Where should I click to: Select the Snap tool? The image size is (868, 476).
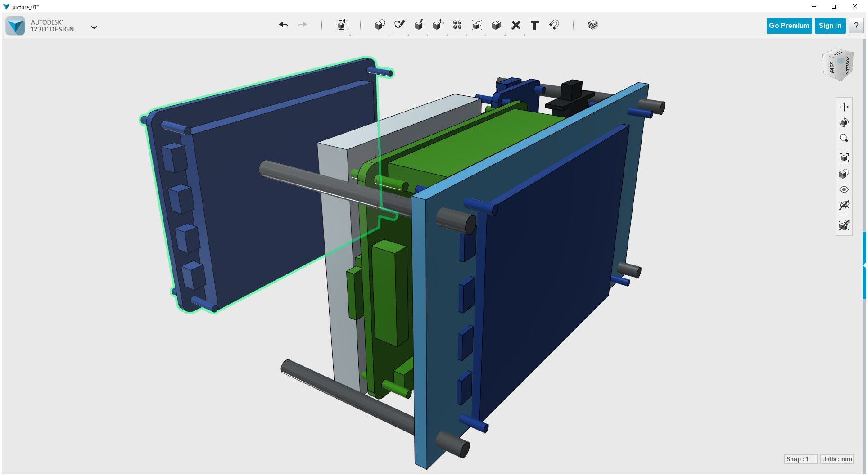tap(554, 25)
